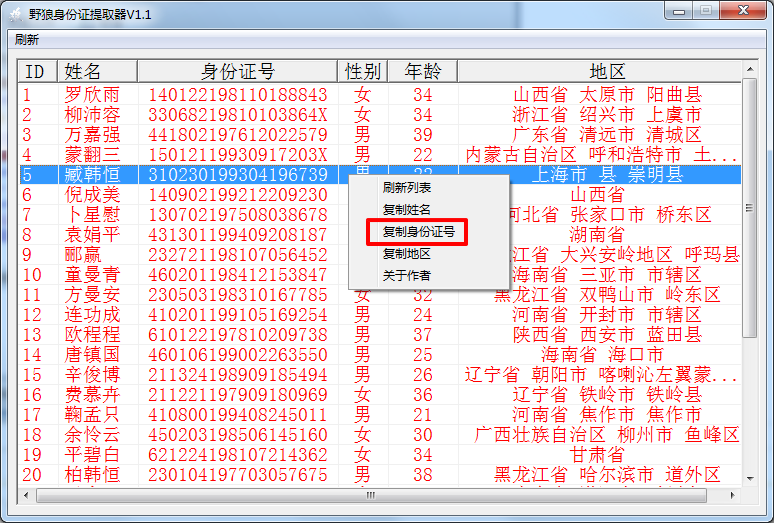Sort by the 地区 column header

(599, 71)
